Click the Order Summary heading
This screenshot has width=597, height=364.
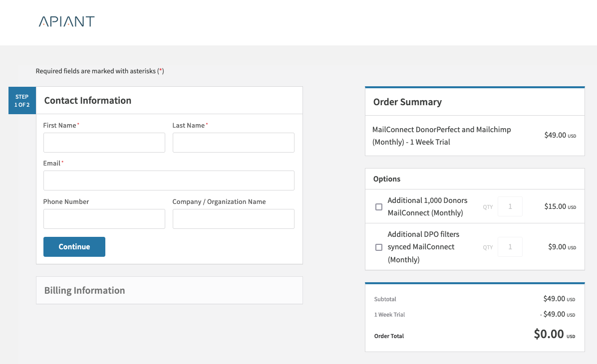[407, 102]
